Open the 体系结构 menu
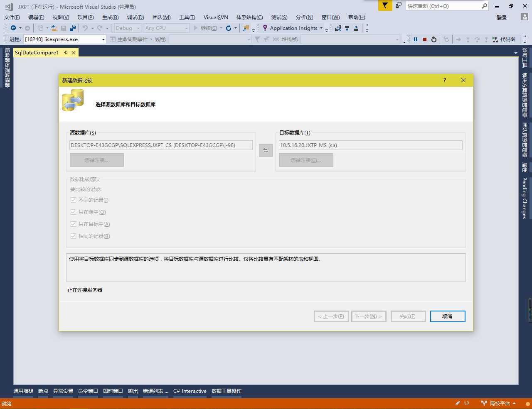Image resolution: width=532 pixels, height=409 pixels. (x=249, y=17)
